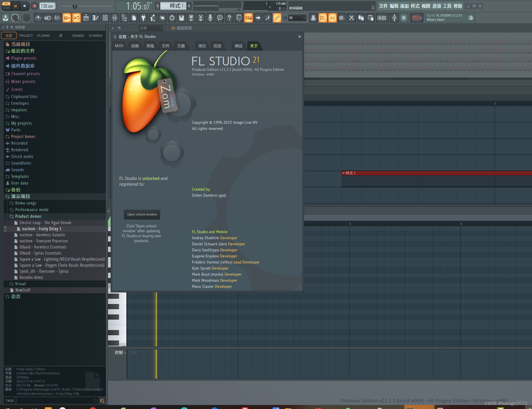
Task: Click the microphone one-click recording icon
Action: (210, 18)
